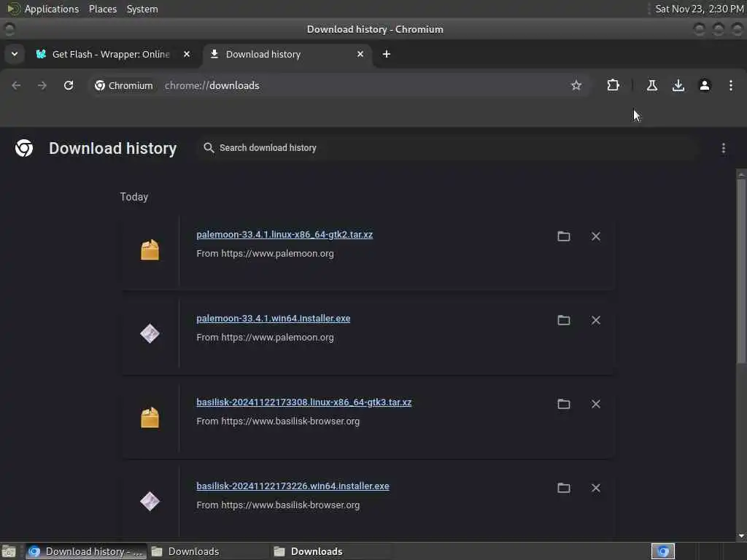Screen dimensions: 747x560
Task: Show palemoon tar.xz file in folder
Action: coord(564,236)
